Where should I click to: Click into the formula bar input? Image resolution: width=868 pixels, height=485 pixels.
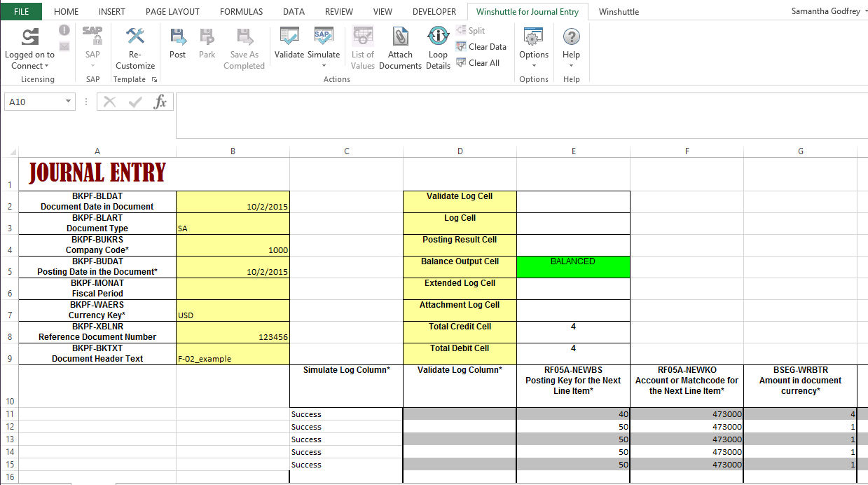point(521,115)
